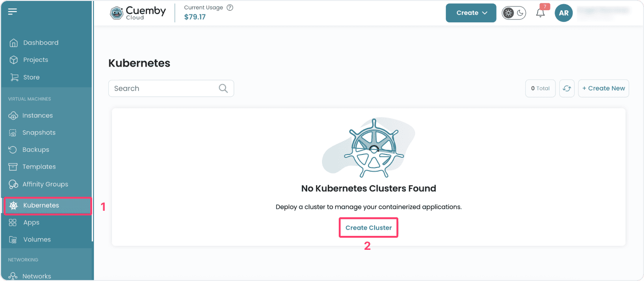
Task: Click the Create New button
Action: click(x=604, y=88)
